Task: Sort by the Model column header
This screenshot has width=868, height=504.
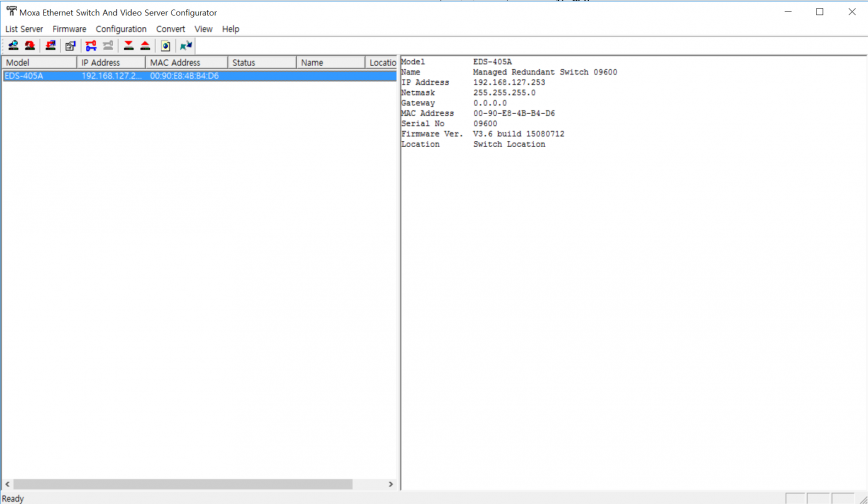Action: coord(39,63)
